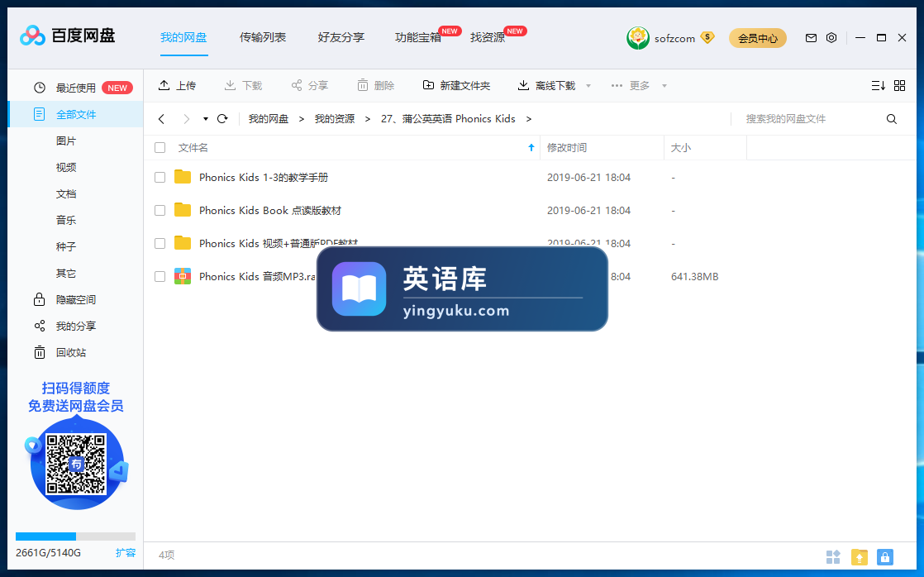Screen dimensions: 924x577
Task: Go to 我的网盘 breadcrumb
Action: click(x=268, y=119)
